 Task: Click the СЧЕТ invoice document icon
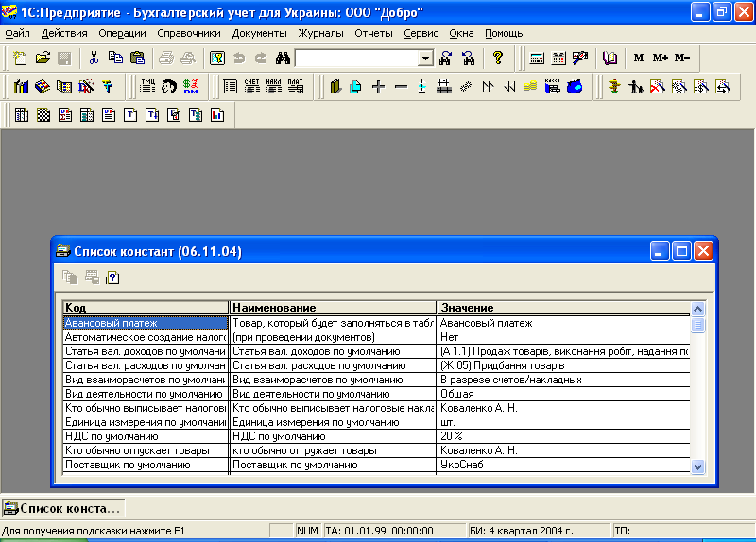251,87
